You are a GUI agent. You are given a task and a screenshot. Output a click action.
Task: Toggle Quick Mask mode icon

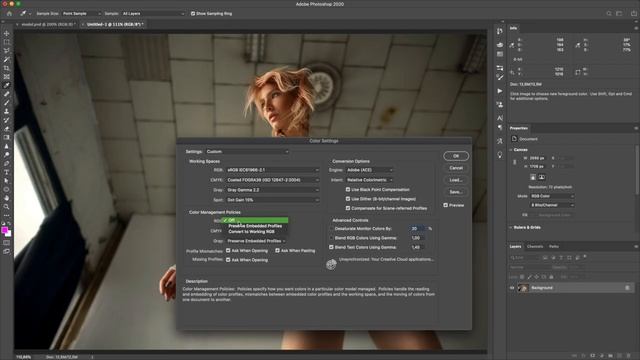click(x=7, y=243)
